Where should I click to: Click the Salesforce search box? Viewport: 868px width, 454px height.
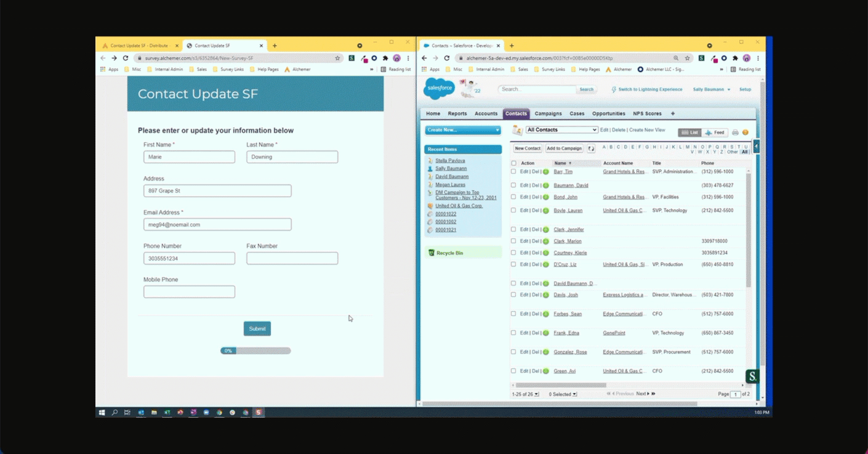pos(537,89)
